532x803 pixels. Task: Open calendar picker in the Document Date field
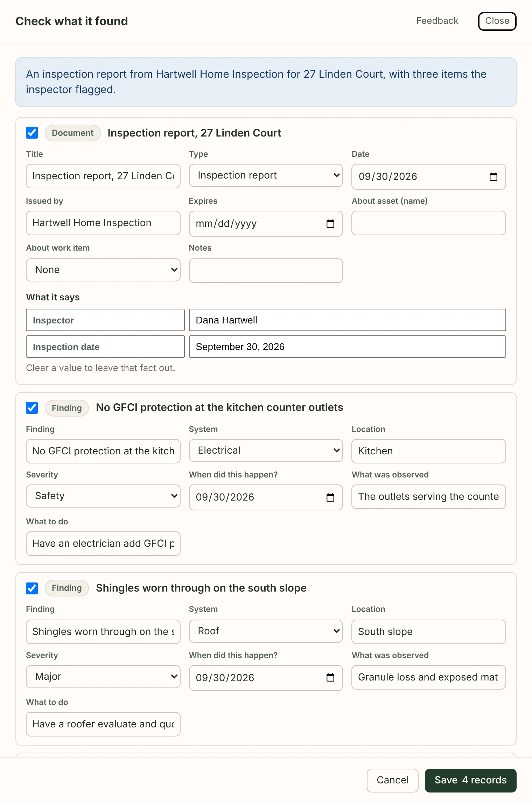493,177
